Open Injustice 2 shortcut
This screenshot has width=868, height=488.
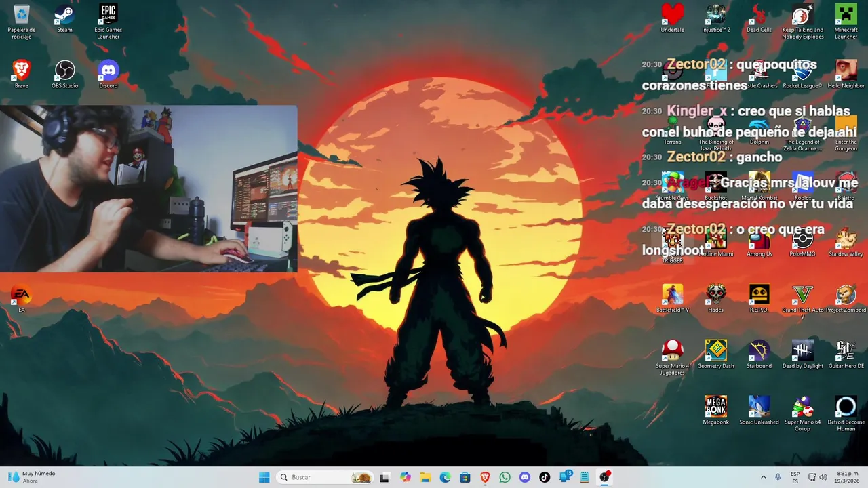[x=715, y=18]
